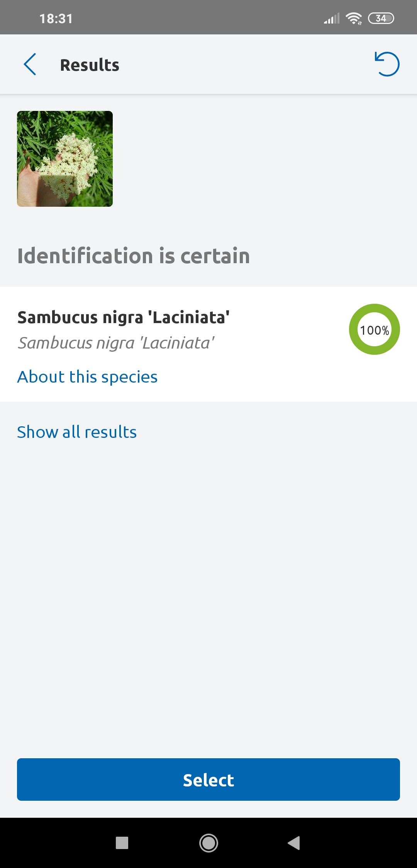Tap Identification is certain heading
Viewport: 417px width, 868px height.
click(x=134, y=256)
